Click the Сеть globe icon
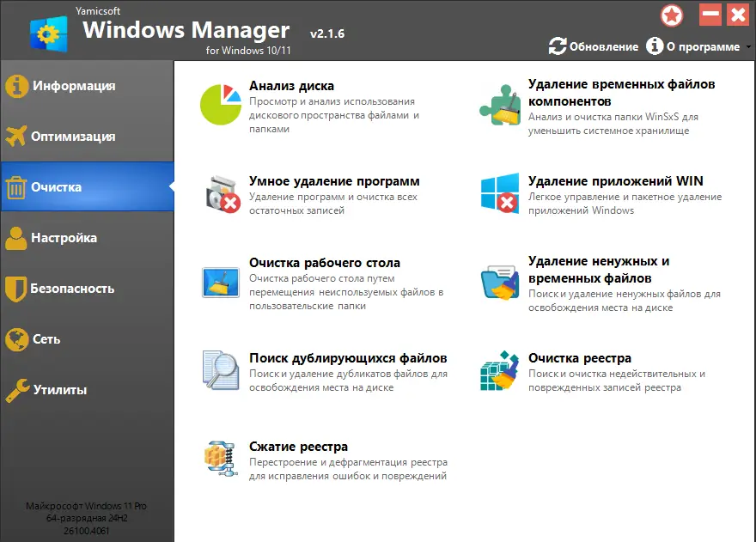 tap(17, 339)
